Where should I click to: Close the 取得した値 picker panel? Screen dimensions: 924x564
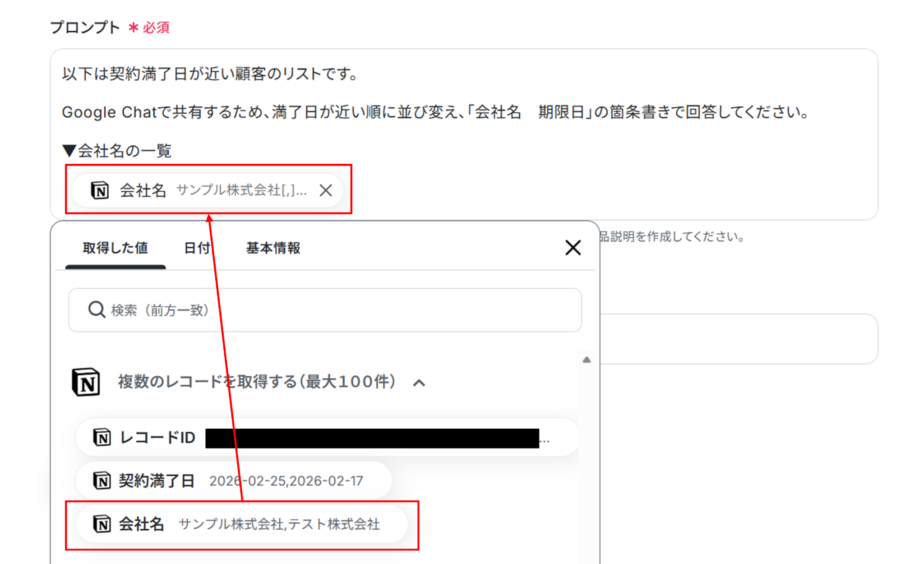[x=573, y=248]
